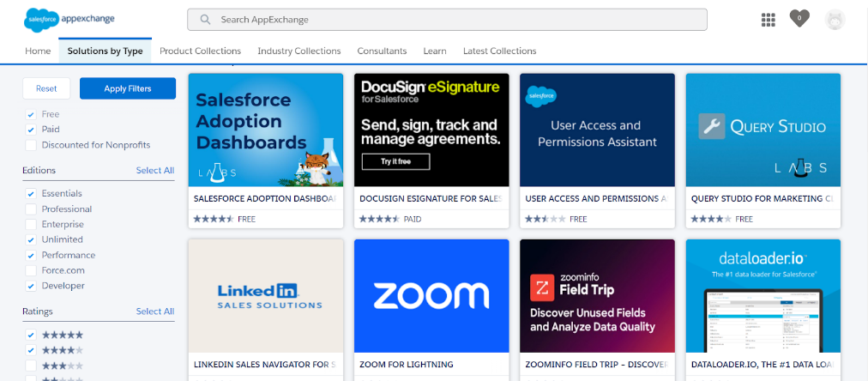Image resolution: width=868 pixels, height=381 pixels.
Task: Click QUERY STUDIO FOR MARKETING title
Action: (x=763, y=198)
